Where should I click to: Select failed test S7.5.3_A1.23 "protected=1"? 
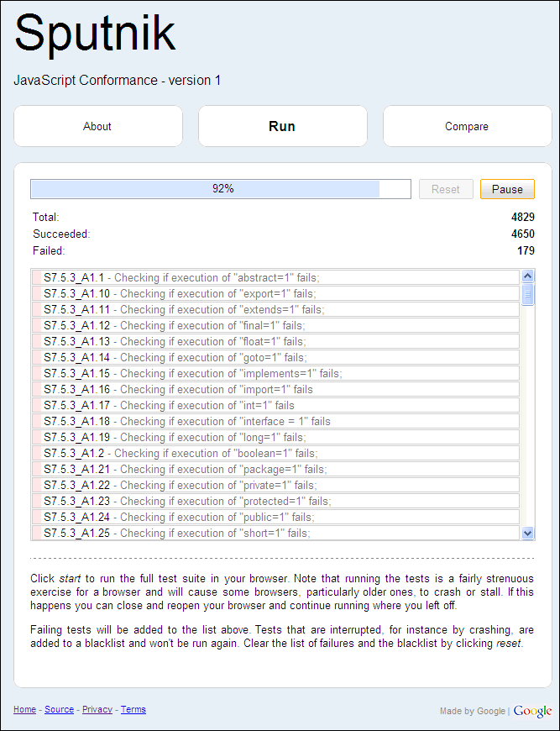coord(276,501)
